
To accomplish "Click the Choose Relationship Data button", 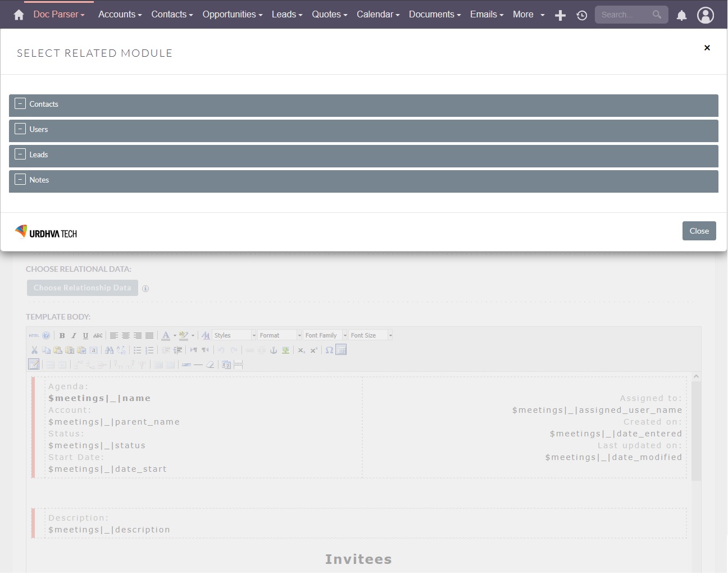I will point(82,288).
